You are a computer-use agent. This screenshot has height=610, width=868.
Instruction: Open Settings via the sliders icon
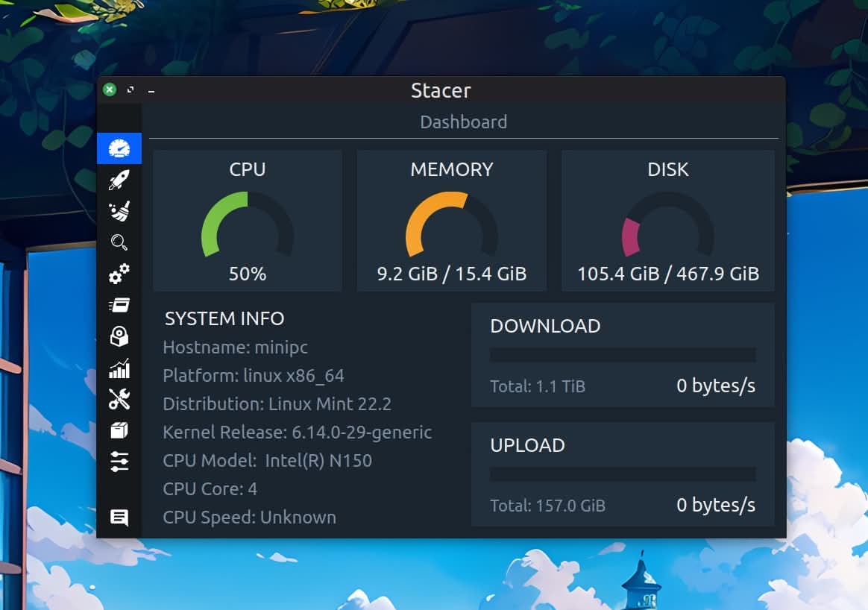pyautogui.click(x=119, y=461)
